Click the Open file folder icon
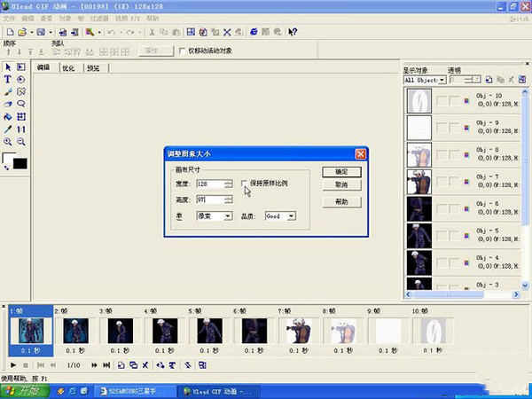The height and width of the screenshot is (399, 532). tap(22, 32)
